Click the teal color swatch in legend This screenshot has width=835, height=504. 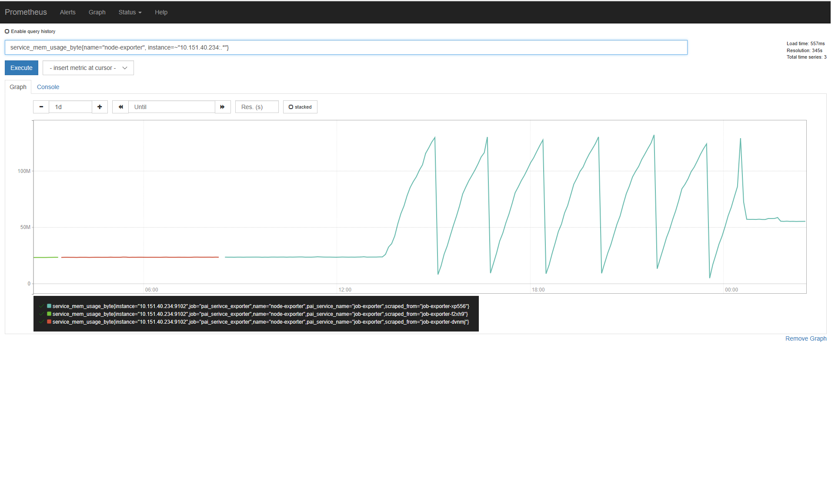49,306
